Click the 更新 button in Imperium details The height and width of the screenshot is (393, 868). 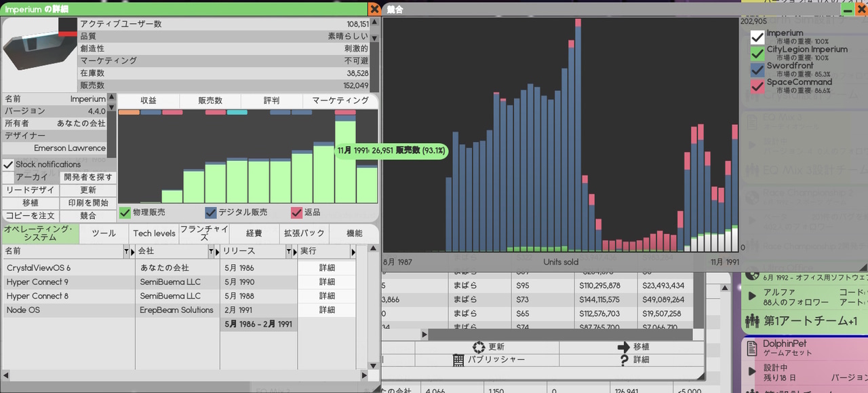[88, 190]
